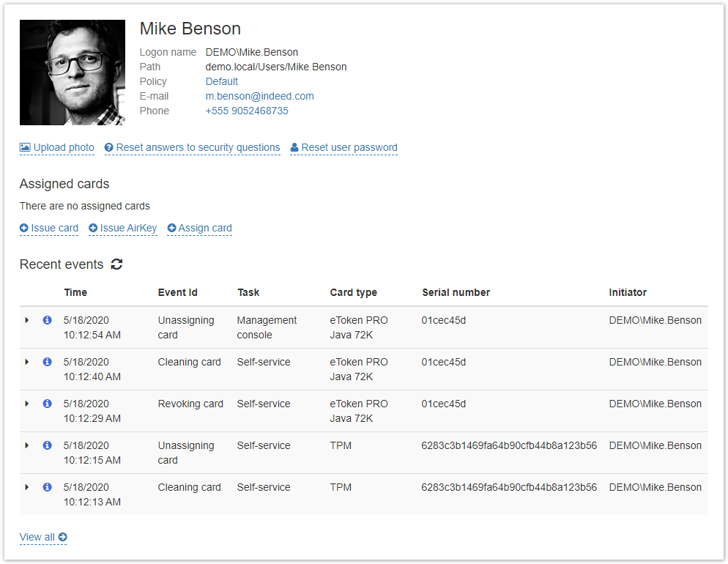Image resolution: width=728 pixels, height=564 pixels.
Task: Click info icon for 10:12:13 AM event
Action: click(x=48, y=487)
